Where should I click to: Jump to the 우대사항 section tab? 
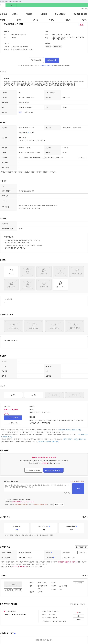[x=35, y=20]
